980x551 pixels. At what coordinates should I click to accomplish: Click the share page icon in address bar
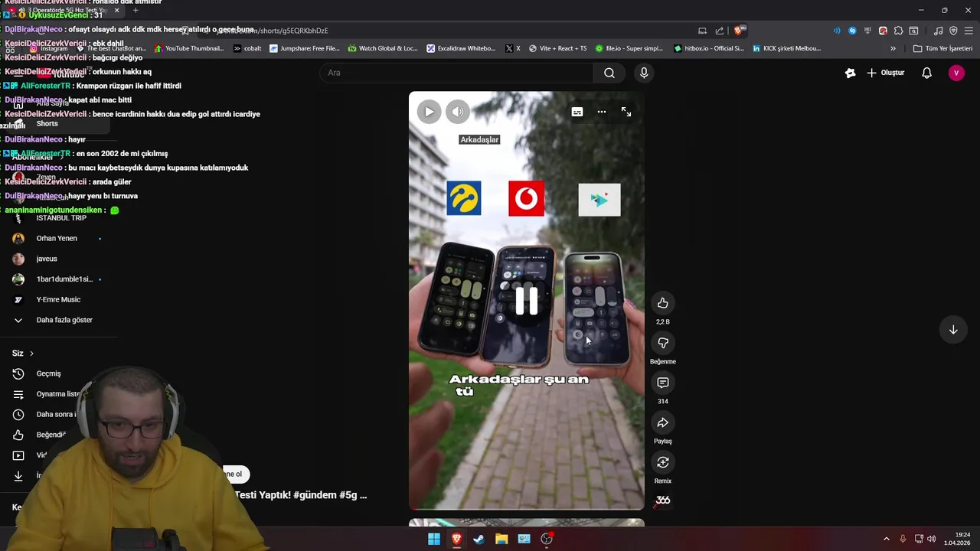pyautogui.click(x=720, y=31)
